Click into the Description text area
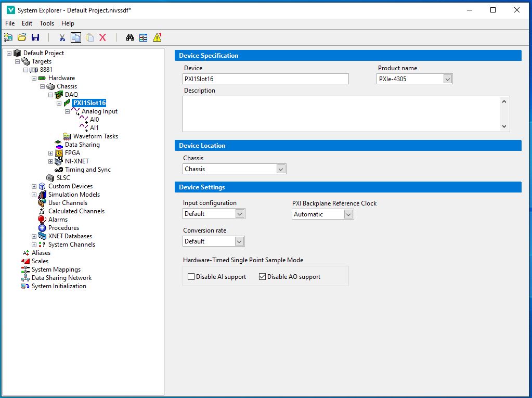532x398 pixels. click(342, 114)
